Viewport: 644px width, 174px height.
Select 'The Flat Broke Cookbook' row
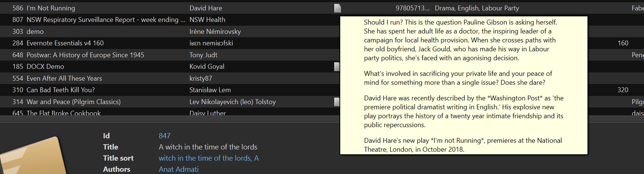click(64, 113)
